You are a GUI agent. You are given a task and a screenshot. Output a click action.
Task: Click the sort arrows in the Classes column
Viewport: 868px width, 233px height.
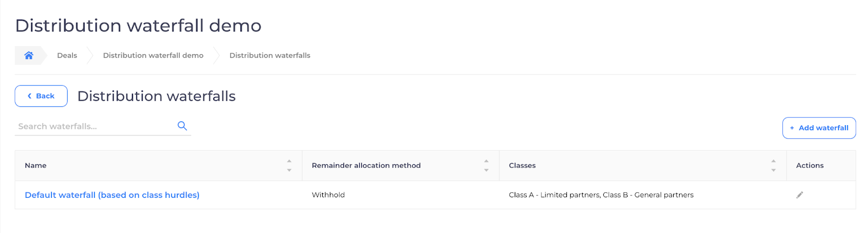(x=774, y=166)
